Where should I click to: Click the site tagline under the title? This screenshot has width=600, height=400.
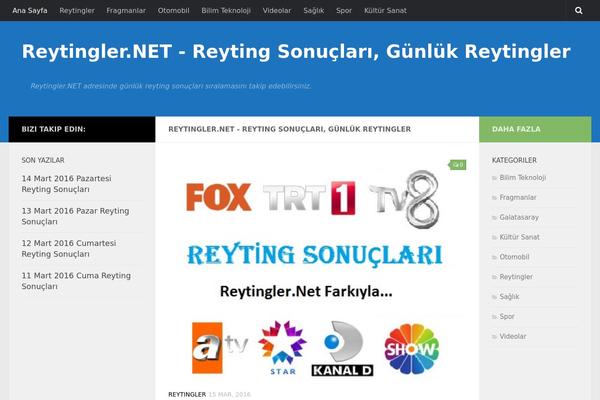tap(171, 86)
